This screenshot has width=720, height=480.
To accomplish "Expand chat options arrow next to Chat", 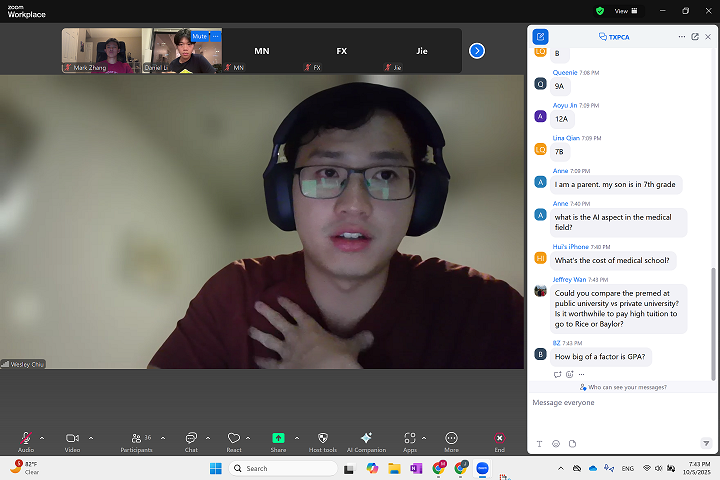I will click(208, 438).
